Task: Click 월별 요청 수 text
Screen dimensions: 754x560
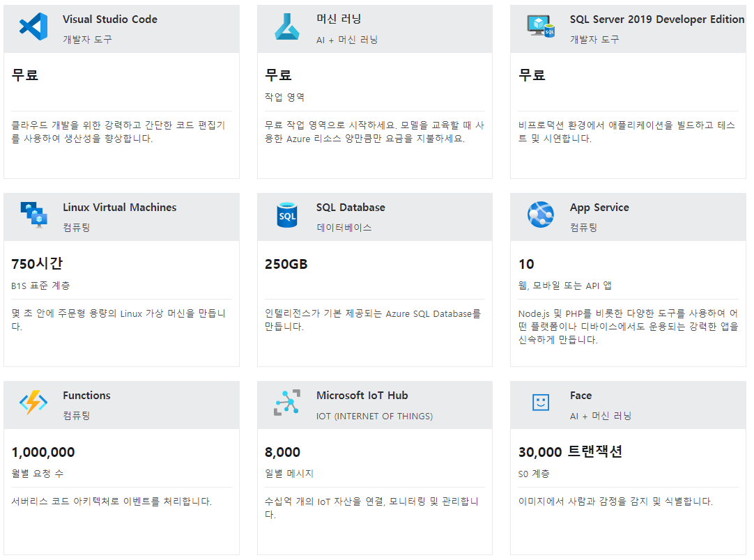Action: 38,474
